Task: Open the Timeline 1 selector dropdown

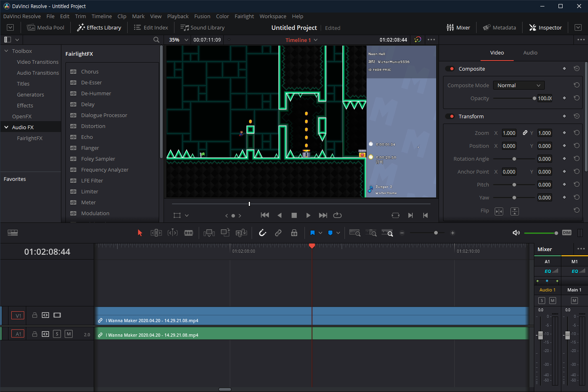Action: (301, 40)
